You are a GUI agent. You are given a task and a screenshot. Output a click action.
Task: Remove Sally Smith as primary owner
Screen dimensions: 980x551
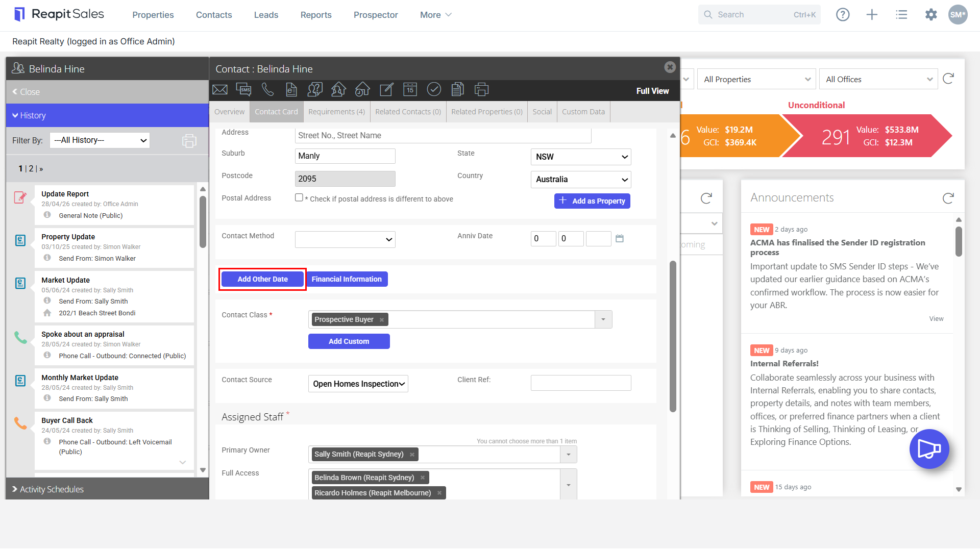412,455
